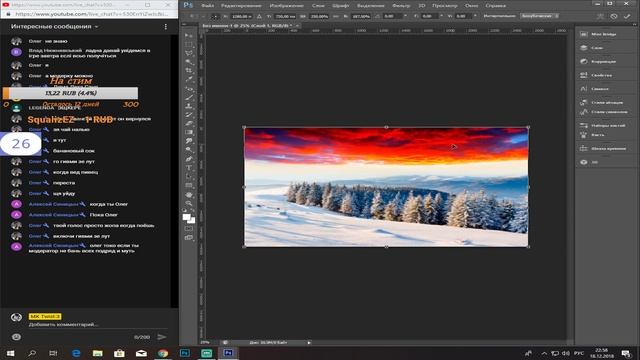Open the Справка menu
The height and width of the screenshot is (360, 640).
[x=496, y=6]
